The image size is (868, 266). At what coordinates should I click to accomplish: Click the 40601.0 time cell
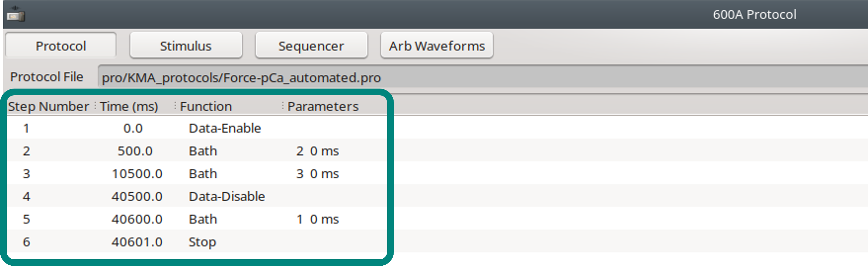click(x=137, y=242)
